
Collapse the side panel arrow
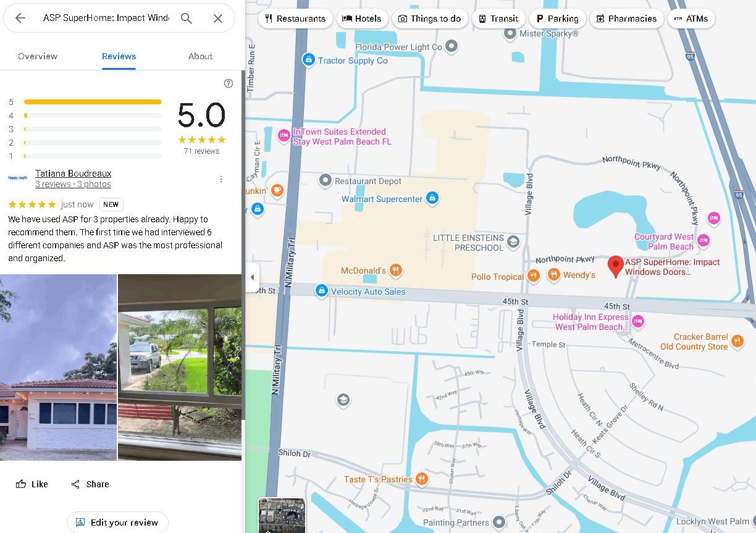pyautogui.click(x=252, y=277)
